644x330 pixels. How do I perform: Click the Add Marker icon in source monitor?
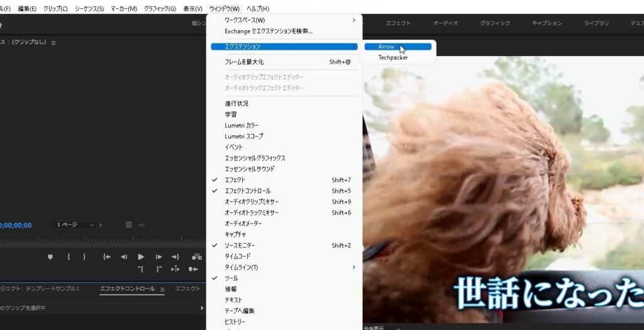pos(50,257)
